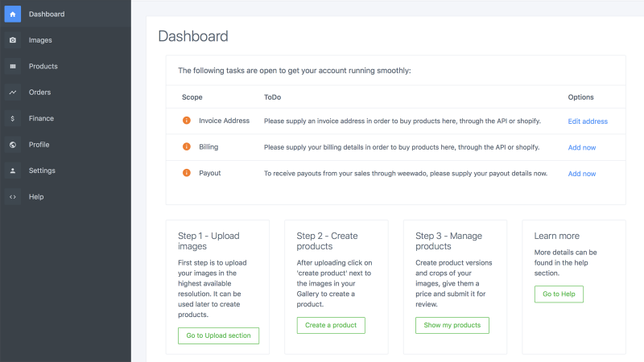Open Images via the camera icon
This screenshot has width=644, height=362.
click(x=13, y=40)
